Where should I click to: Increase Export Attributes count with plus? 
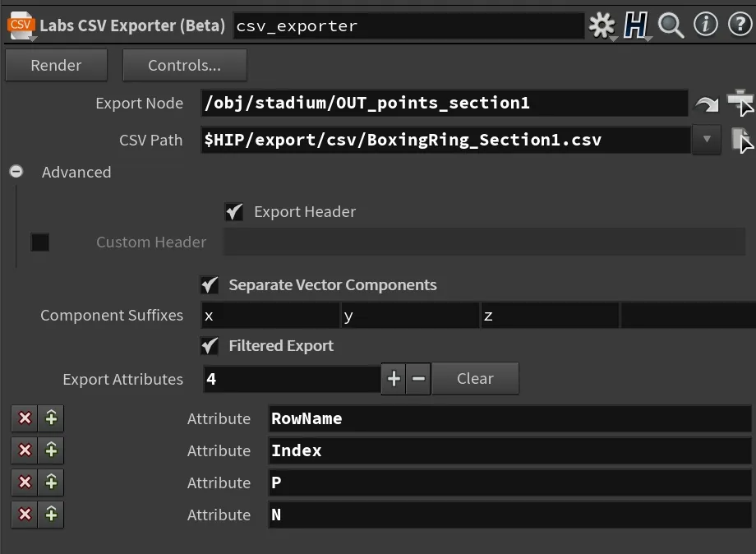pos(394,378)
